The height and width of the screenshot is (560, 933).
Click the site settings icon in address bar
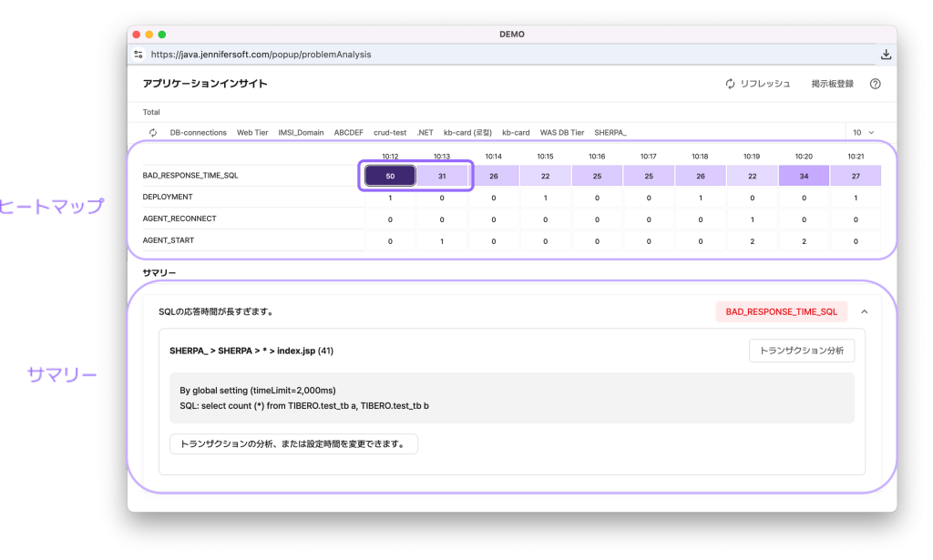click(138, 55)
